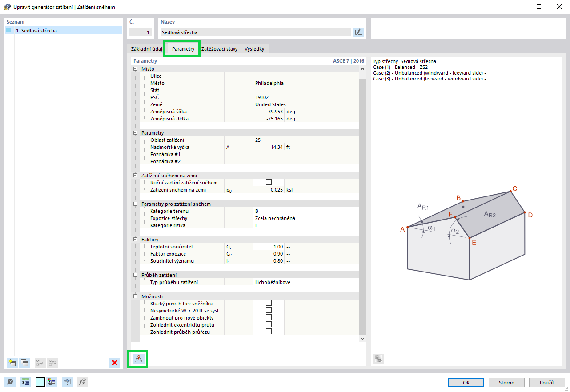Click the decimal places display icon
570x392 pixels.
25,382
